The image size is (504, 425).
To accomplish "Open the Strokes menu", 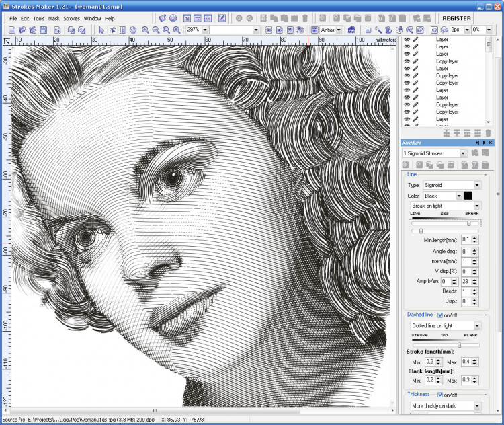I will pos(71,18).
